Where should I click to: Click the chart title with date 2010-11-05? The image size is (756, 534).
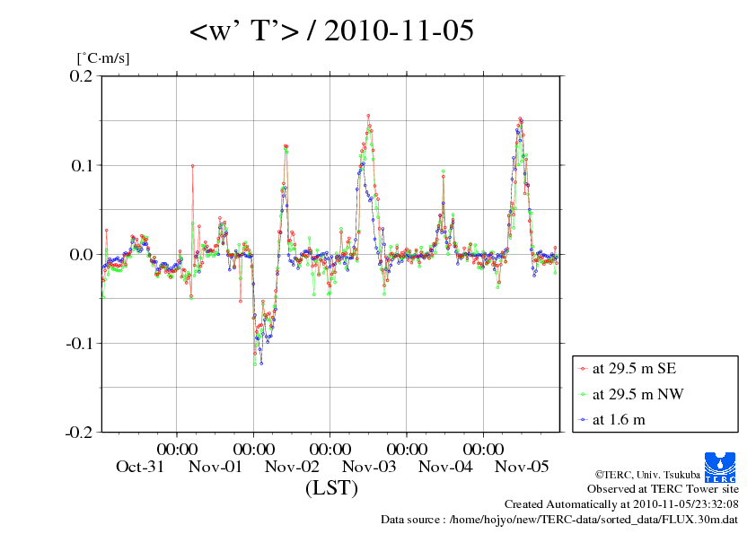pos(331,32)
